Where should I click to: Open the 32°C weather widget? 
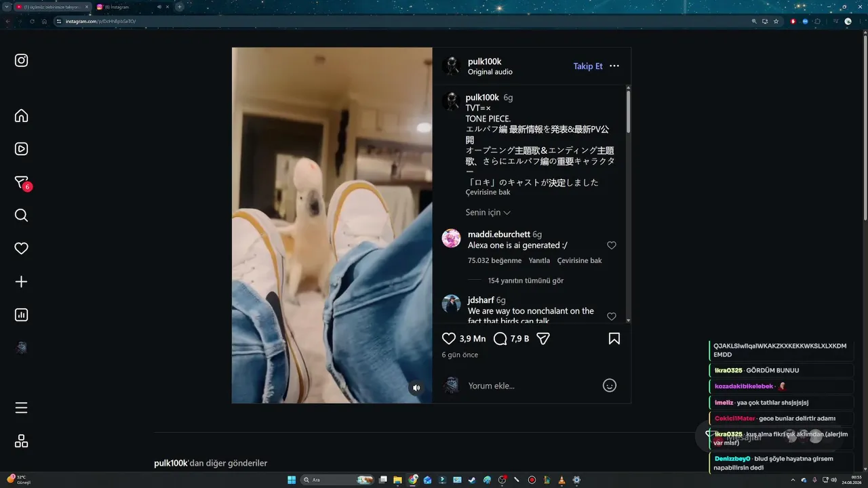point(18,479)
